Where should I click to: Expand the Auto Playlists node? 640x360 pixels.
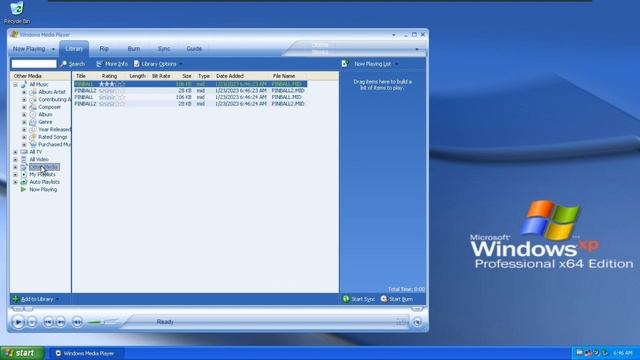point(16,182)
